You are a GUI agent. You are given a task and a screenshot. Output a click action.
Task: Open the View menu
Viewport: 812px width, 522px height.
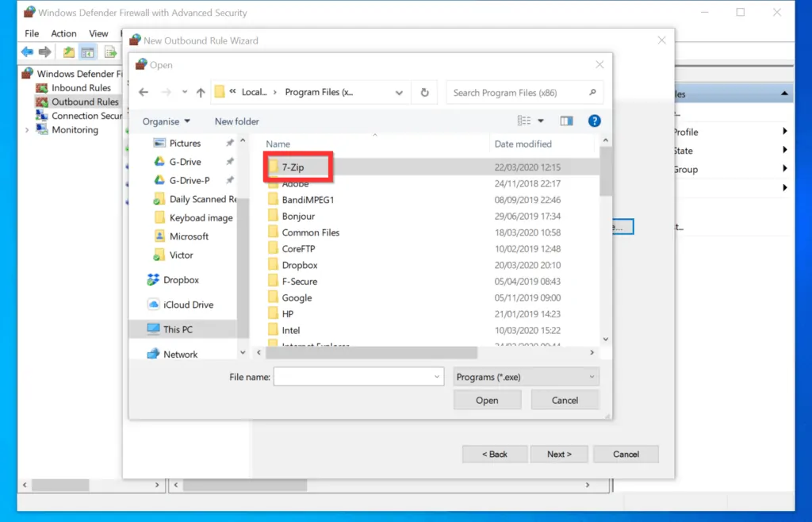pos(98,33)
